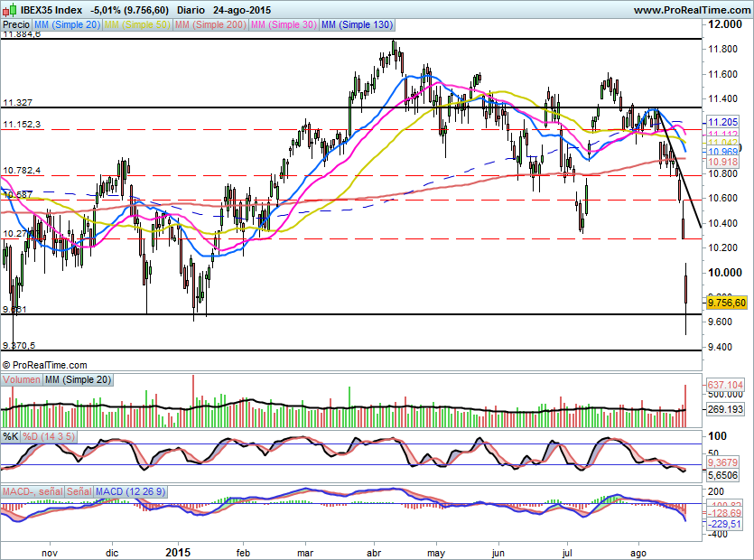Click the 10.782,4 dashed level label

tap(22, 171)
